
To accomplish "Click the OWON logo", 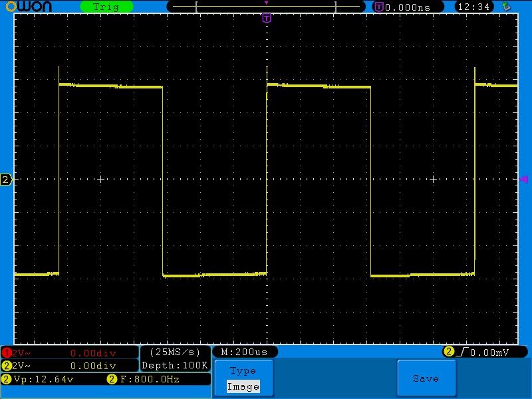I will [x=33, y=7].
